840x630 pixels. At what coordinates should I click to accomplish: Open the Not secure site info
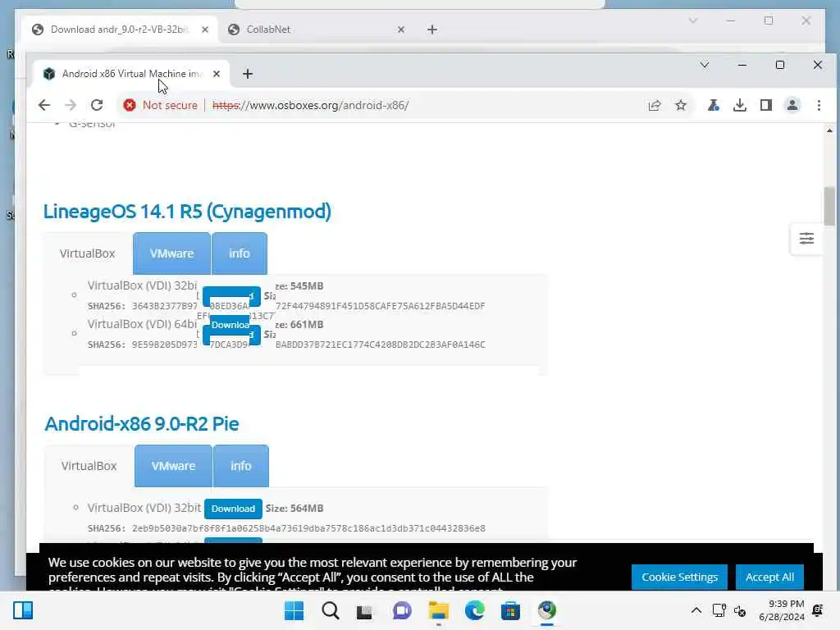(160, 105)
